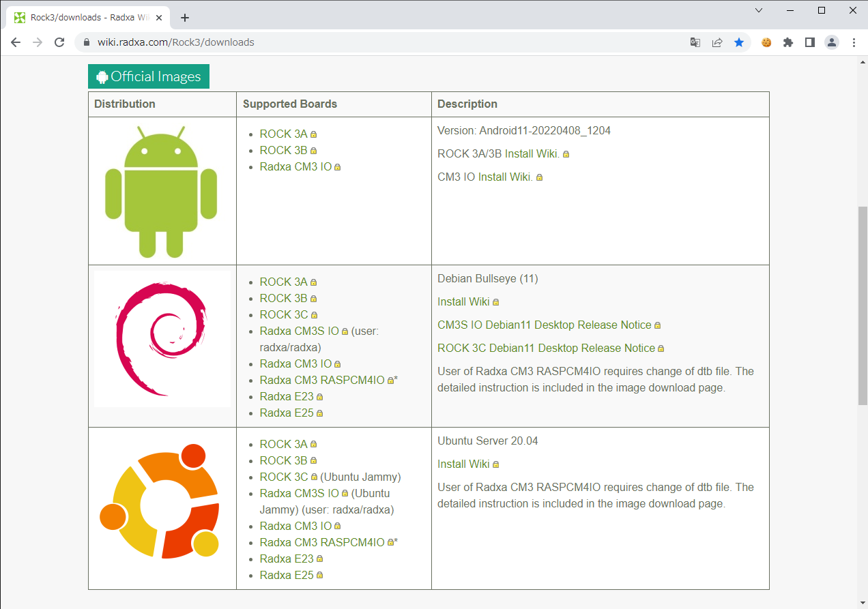Open the cookie extension icon
868x609 pixels.
click(766, 42)
